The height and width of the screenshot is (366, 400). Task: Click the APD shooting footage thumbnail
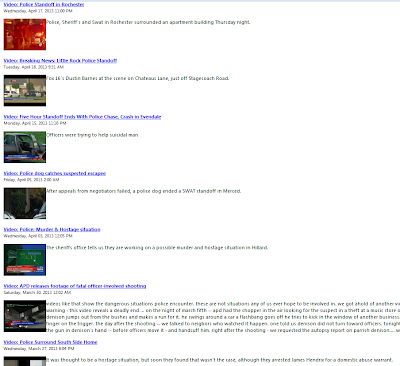coord(25,316)
